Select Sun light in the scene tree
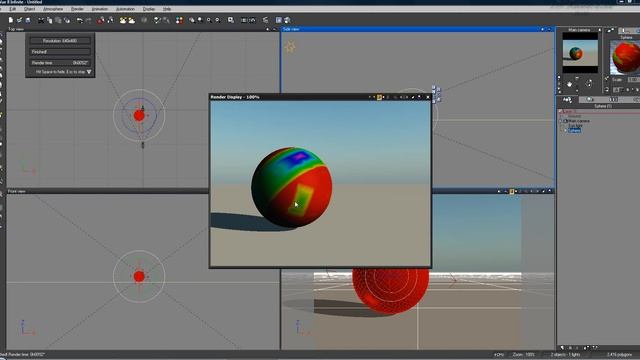This screenshot has height=360, width=640. (x=576, y=126)
